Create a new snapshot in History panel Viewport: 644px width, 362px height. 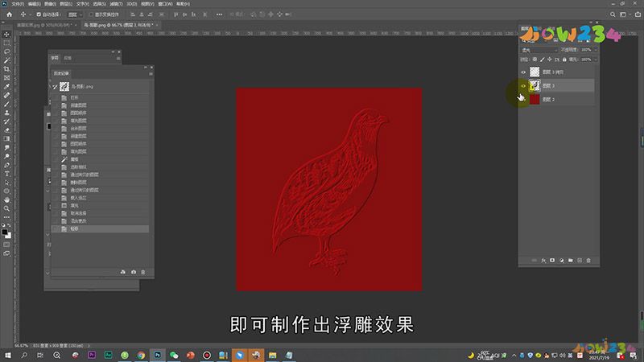point(134,272)
